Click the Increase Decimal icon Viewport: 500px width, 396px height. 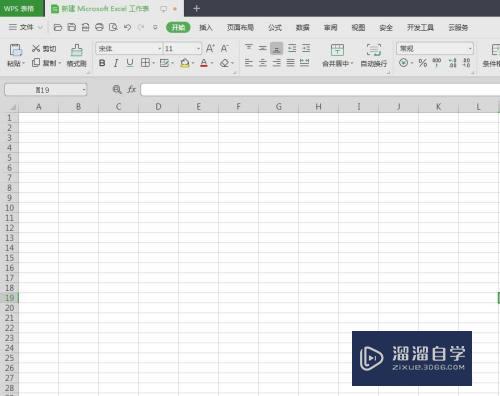coord(452,63)
